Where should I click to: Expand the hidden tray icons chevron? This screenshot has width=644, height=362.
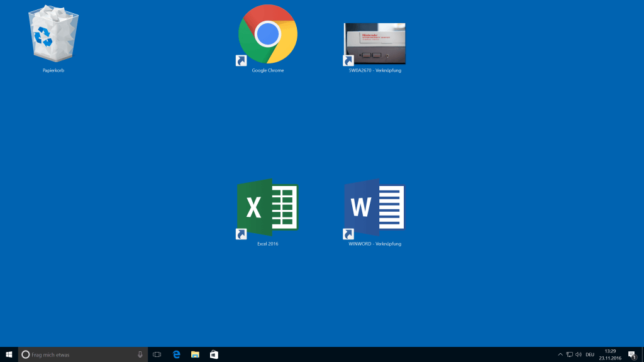click(x=559, y=354)
